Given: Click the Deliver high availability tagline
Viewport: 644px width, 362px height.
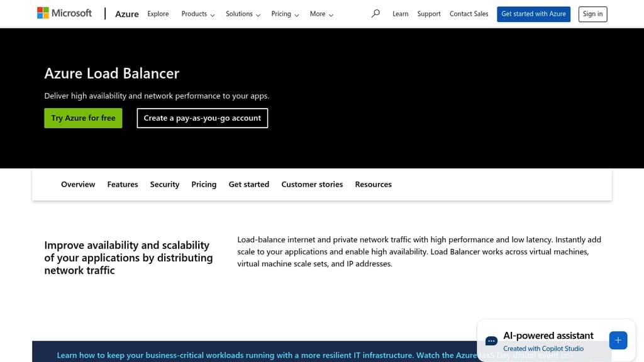Looking at the screenshot, I should [x=157, y=96].
